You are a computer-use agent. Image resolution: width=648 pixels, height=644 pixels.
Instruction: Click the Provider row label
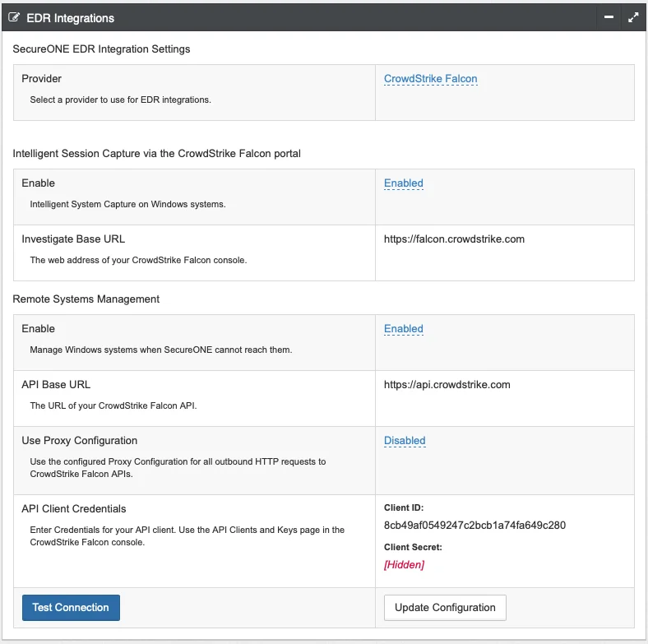pyautogui.click(x=41, y=78)
